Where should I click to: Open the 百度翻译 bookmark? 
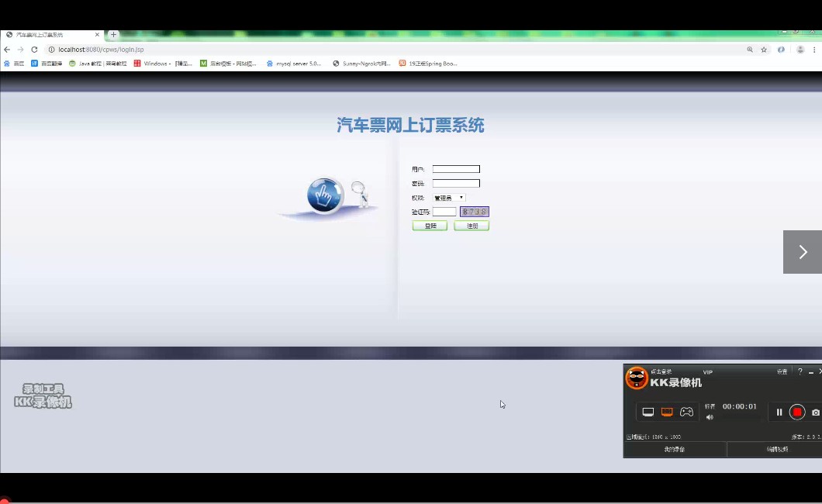46,64
